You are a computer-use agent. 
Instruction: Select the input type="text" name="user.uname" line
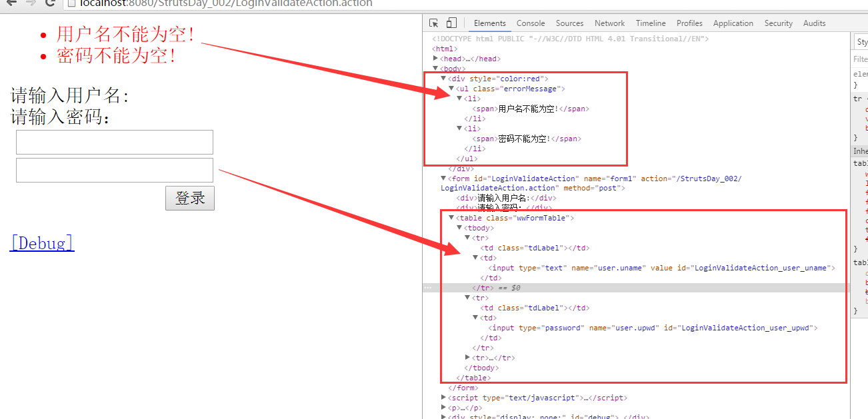pyautogui.click(x=661, y=268)
